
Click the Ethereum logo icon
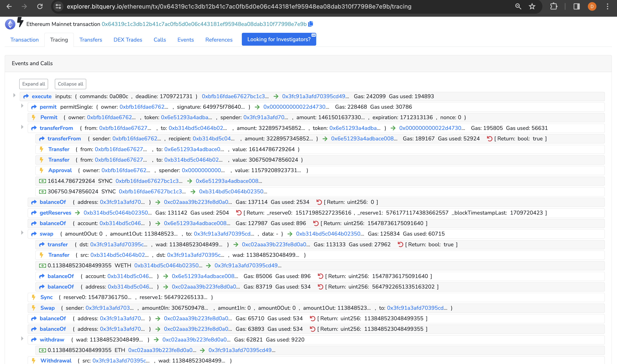10,24
